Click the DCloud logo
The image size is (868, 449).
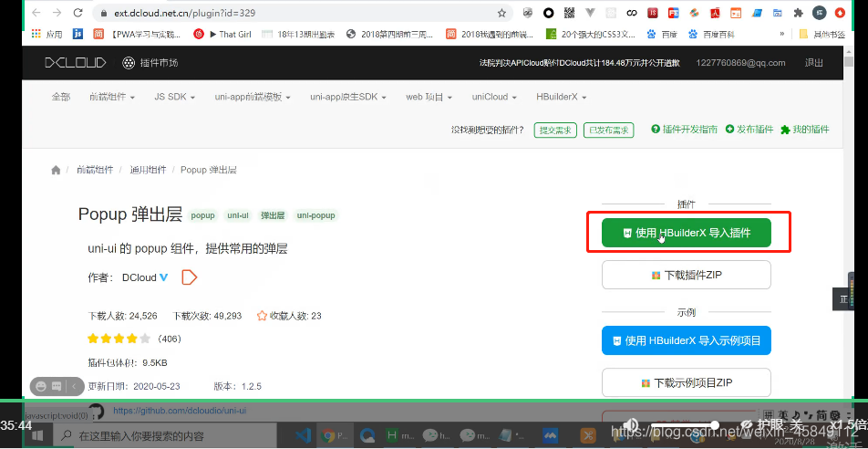[x=76, y=63]
